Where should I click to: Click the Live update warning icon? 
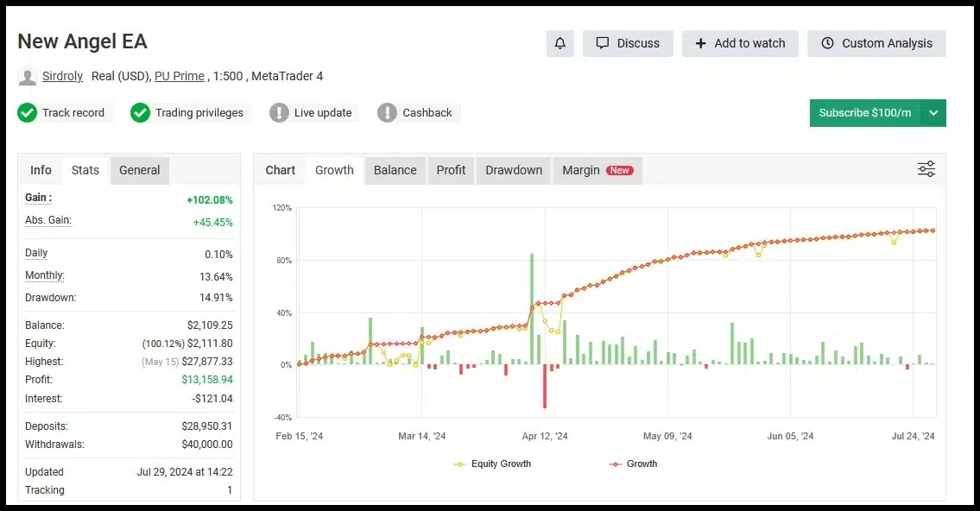pyautogui.click(x=279, y=112)
